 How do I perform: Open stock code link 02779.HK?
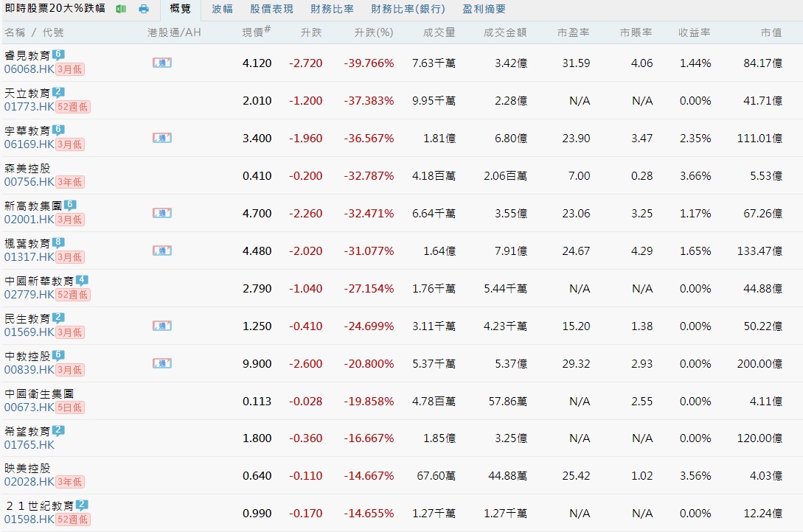29,295
